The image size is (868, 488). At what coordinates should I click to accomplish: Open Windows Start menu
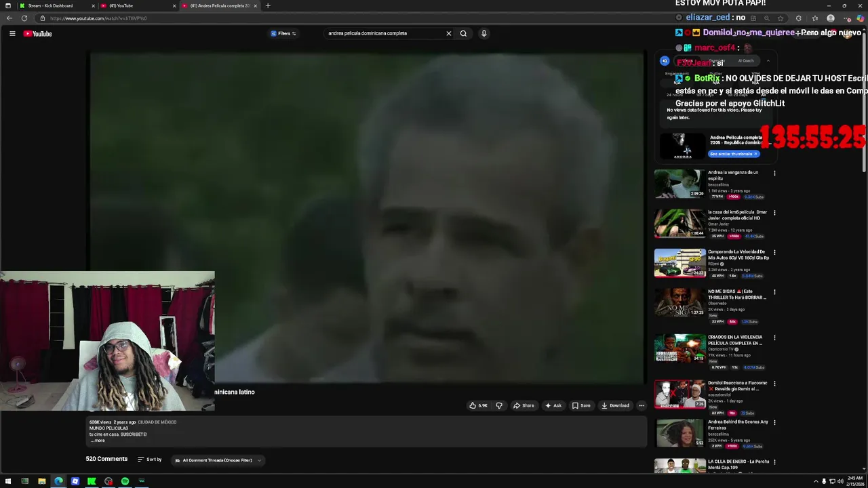(8, 481)
